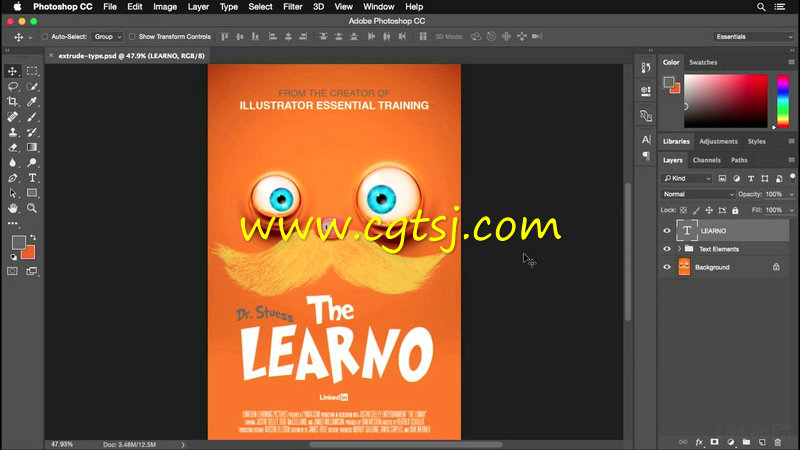Switch to the Paths tab
Viewport: 800px width, 450px height.
tap(739, 160)
